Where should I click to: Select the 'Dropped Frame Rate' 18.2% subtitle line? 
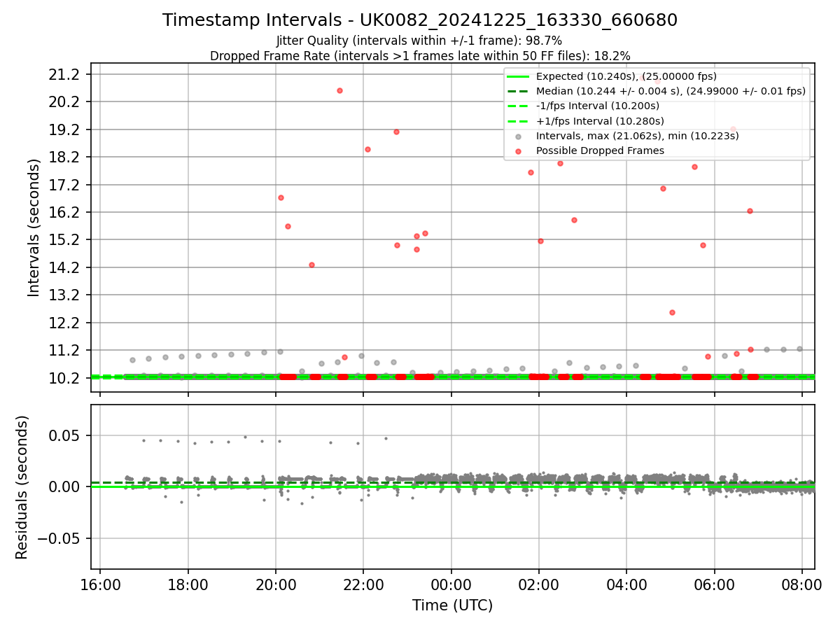pyautogui.click(x=420, y=55)
